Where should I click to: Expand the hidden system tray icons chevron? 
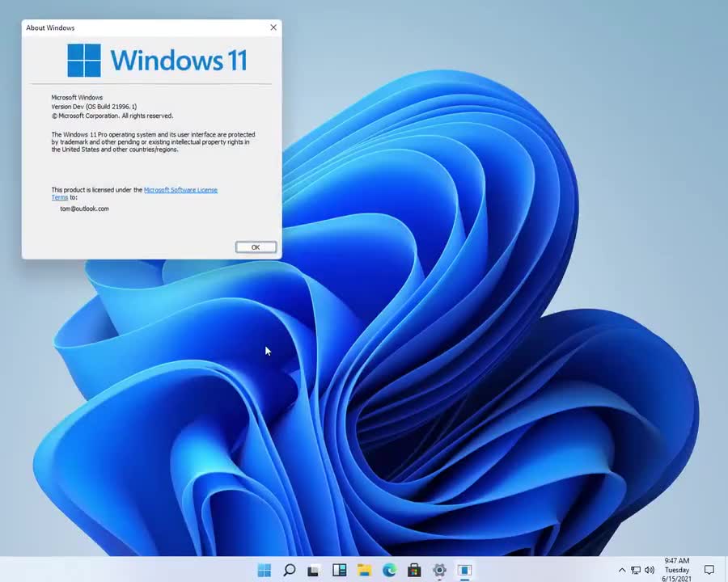[x=621, y=570]
